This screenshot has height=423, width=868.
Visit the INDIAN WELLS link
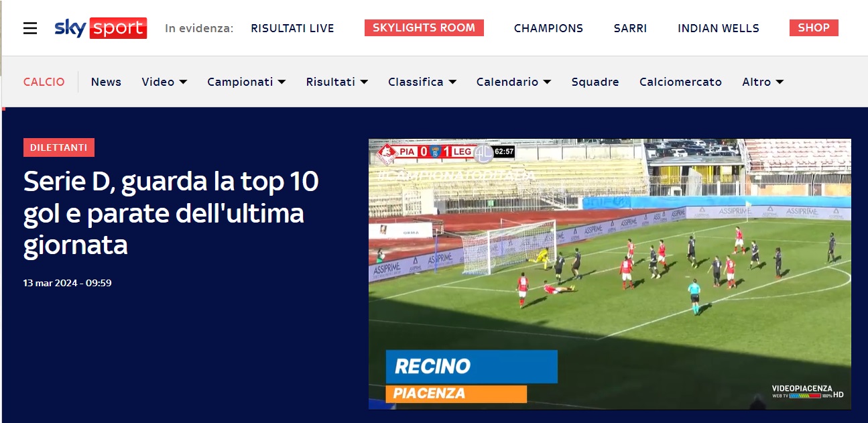point(719,28)
